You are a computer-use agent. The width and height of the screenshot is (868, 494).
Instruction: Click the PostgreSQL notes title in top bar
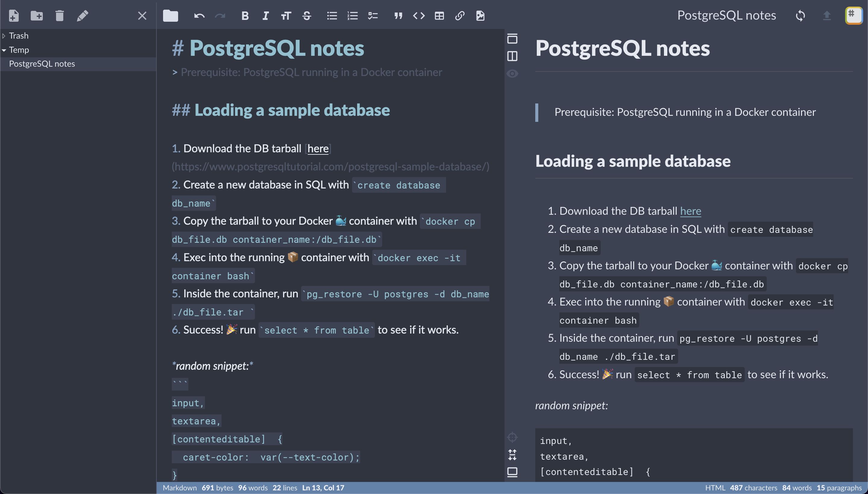727,16
